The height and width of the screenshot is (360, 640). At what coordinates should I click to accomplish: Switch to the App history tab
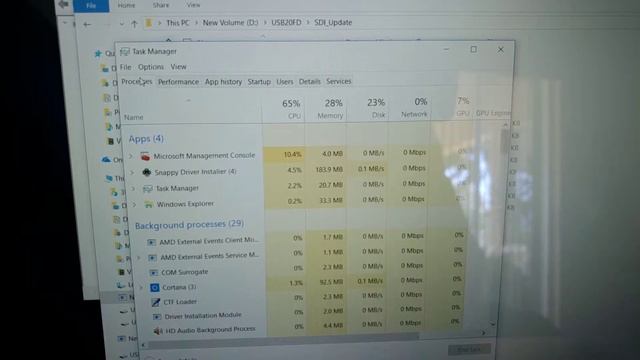[223, 82]
